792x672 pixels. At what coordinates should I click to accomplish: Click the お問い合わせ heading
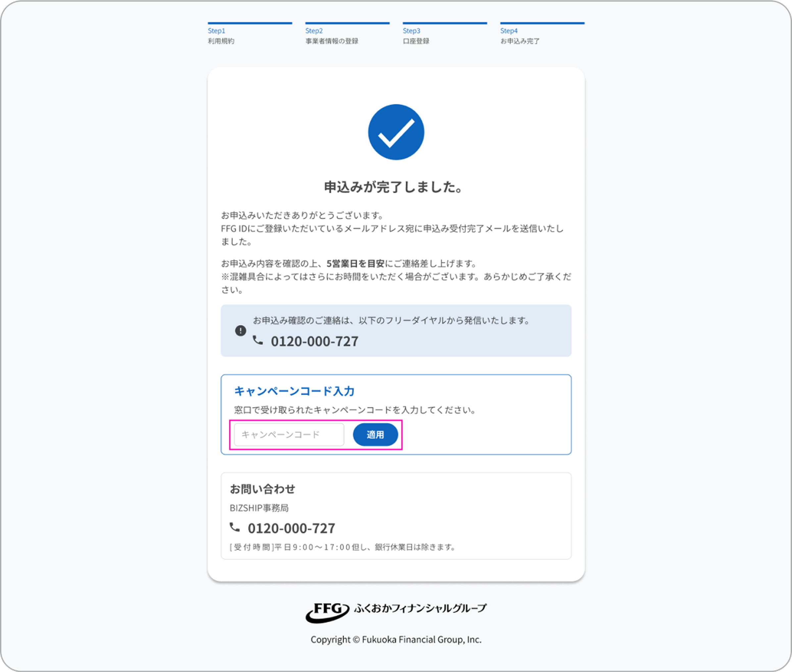point(263,489)
